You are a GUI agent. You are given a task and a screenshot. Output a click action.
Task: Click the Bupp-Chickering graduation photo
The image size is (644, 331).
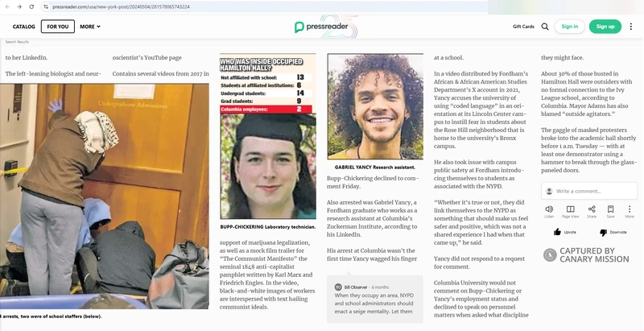coord(268,166)
